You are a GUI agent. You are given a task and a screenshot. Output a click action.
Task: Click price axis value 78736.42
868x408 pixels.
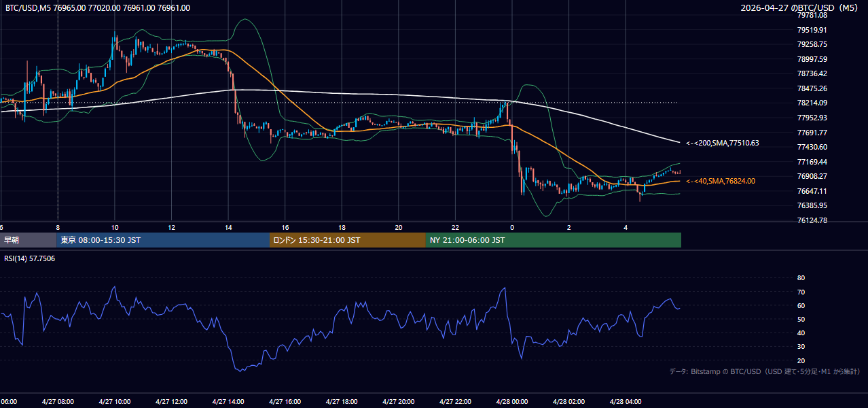tap(812, 73)
